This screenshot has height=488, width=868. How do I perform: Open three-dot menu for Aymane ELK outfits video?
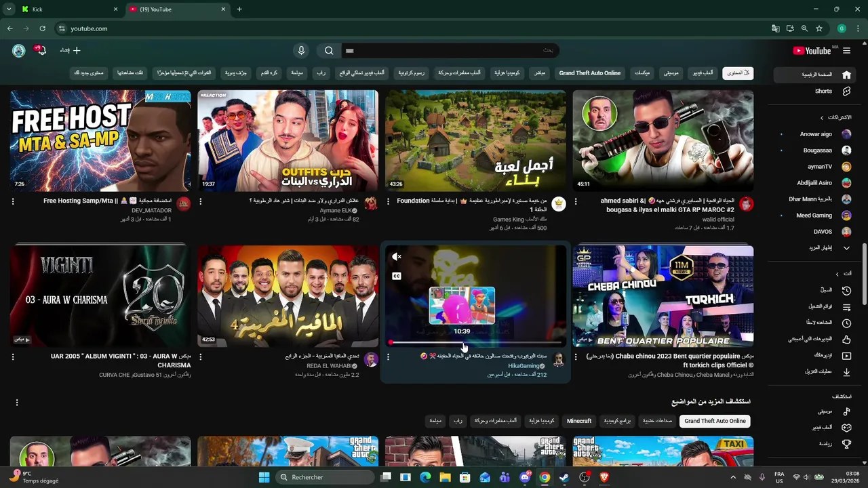tap(200, 201)
